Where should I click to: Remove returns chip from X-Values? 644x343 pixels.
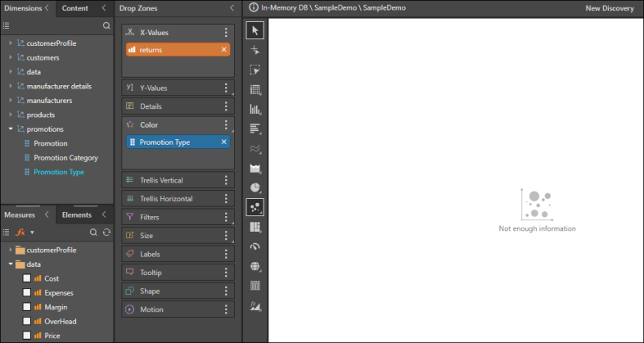click(223, 50)
